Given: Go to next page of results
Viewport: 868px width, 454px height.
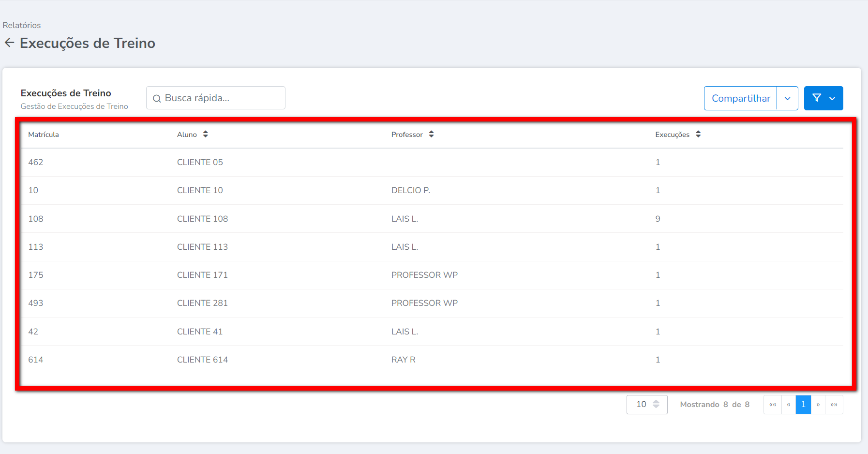Looking at the screenshot, I should point(818,405).
